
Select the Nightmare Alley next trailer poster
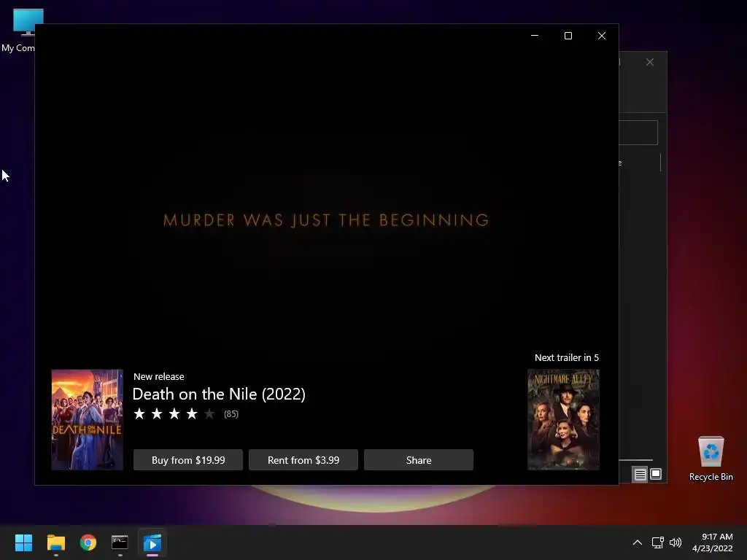[x=563, y=419]
